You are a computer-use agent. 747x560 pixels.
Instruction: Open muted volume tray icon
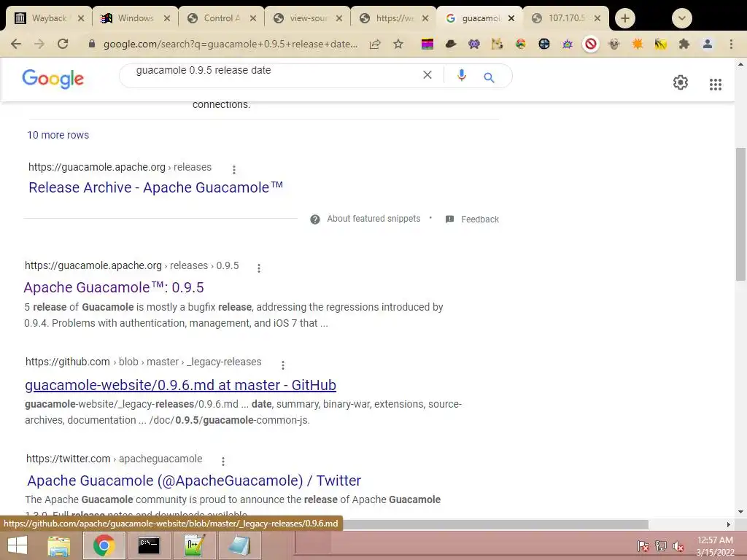(x=678, y=546)
